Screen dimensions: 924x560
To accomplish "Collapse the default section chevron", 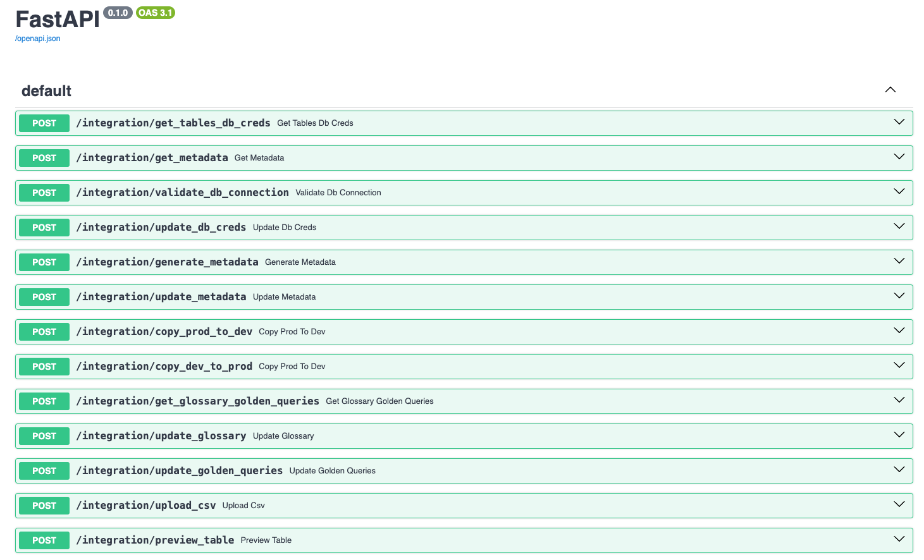I will click(x=890, y=90).
